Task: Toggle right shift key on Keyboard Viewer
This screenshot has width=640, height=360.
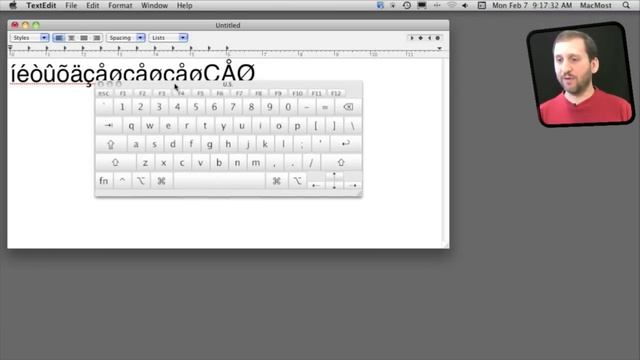Action: (341, 162)
